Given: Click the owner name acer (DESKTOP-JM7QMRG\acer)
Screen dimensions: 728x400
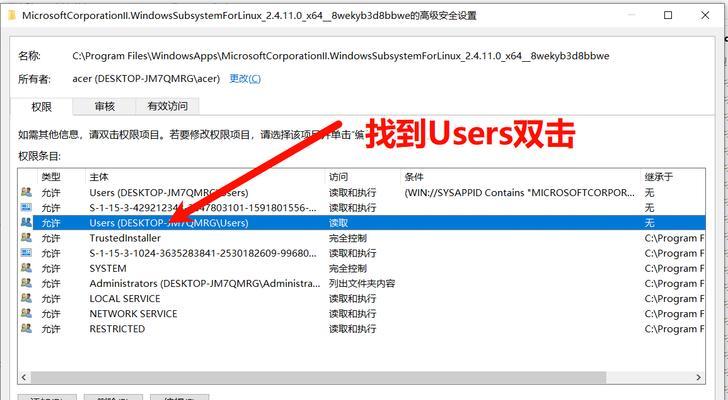Looking at the screenshot, I should (146, 79).
